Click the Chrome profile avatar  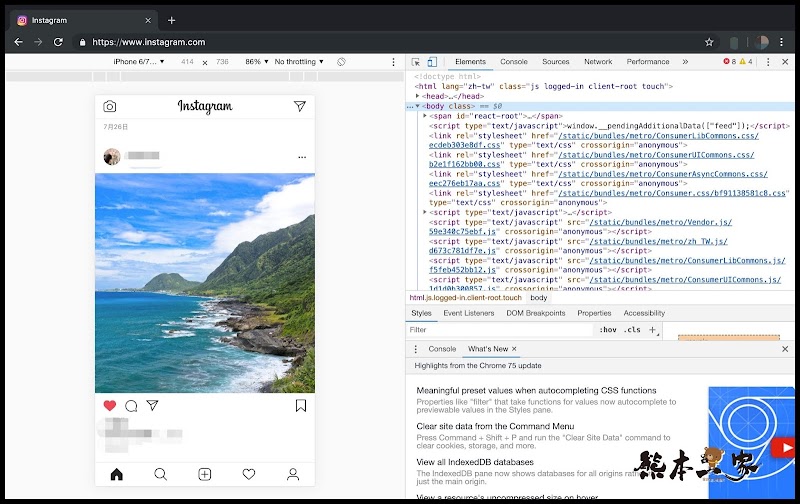762,42
